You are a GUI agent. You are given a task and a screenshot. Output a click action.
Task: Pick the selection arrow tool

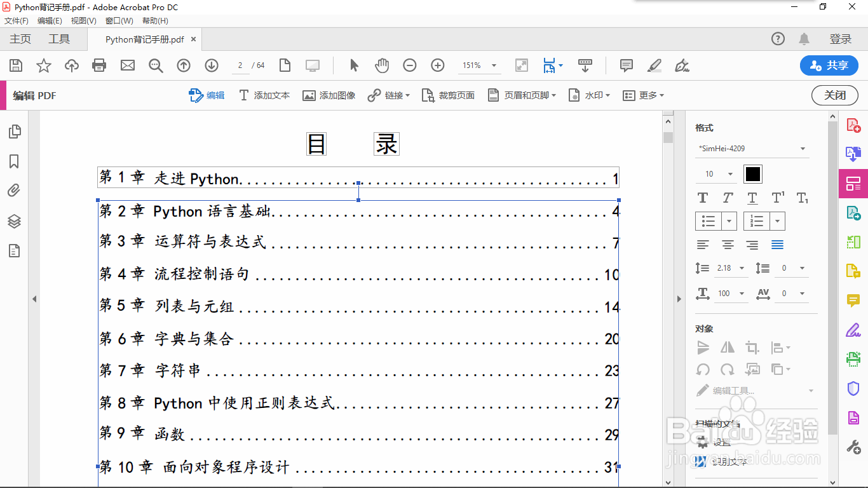(x=354, y=65)
